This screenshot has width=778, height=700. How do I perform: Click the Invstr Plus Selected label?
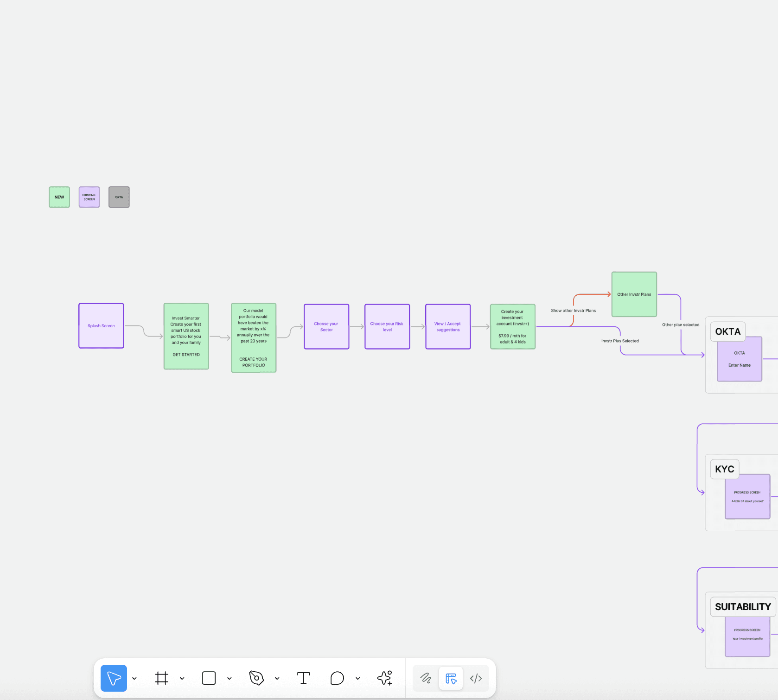point(620,341)
